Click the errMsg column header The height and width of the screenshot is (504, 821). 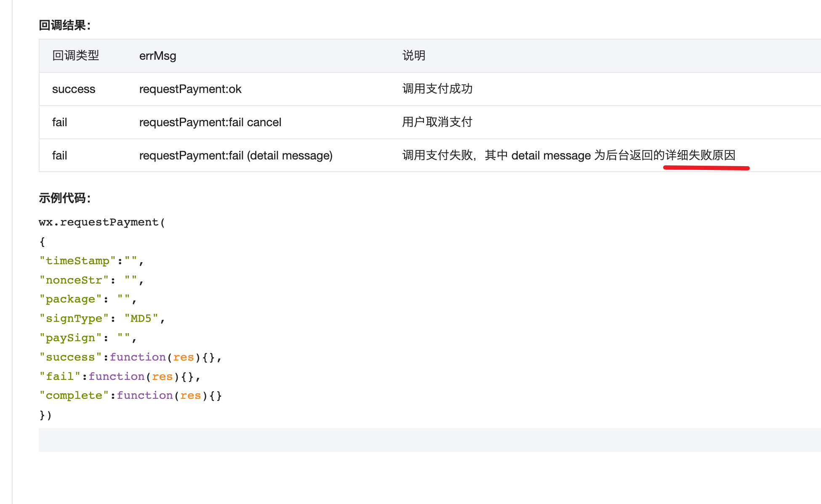157,56
